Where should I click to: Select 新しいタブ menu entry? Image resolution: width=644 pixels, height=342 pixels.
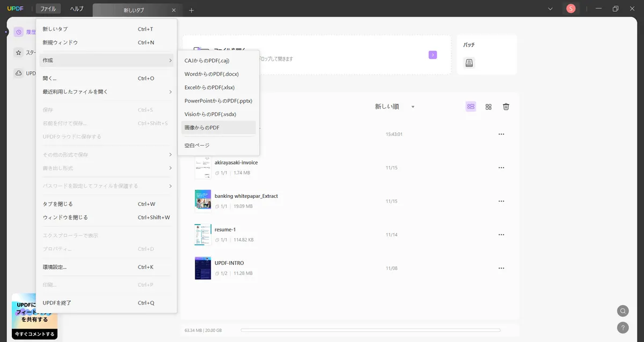tap(106, 29)
